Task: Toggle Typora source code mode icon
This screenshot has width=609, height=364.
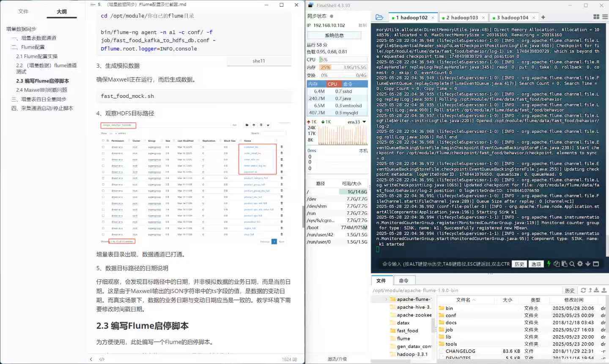Action: tap(101, 359)
